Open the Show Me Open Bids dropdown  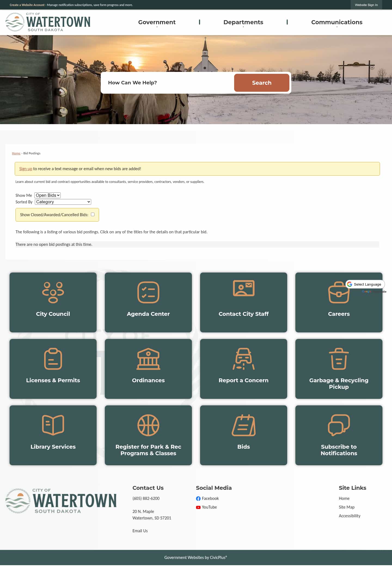click(x=47, y=195)
